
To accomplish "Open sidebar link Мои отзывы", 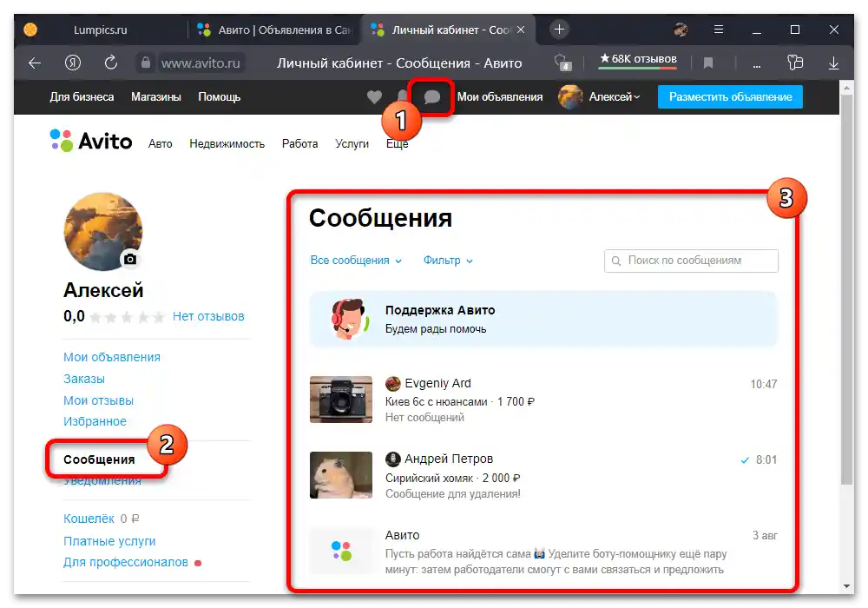I will point(99,400).
